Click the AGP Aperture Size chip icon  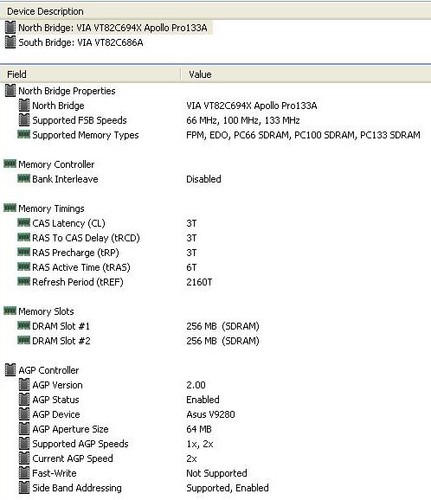pyautogui.click(x=24, y=429)
